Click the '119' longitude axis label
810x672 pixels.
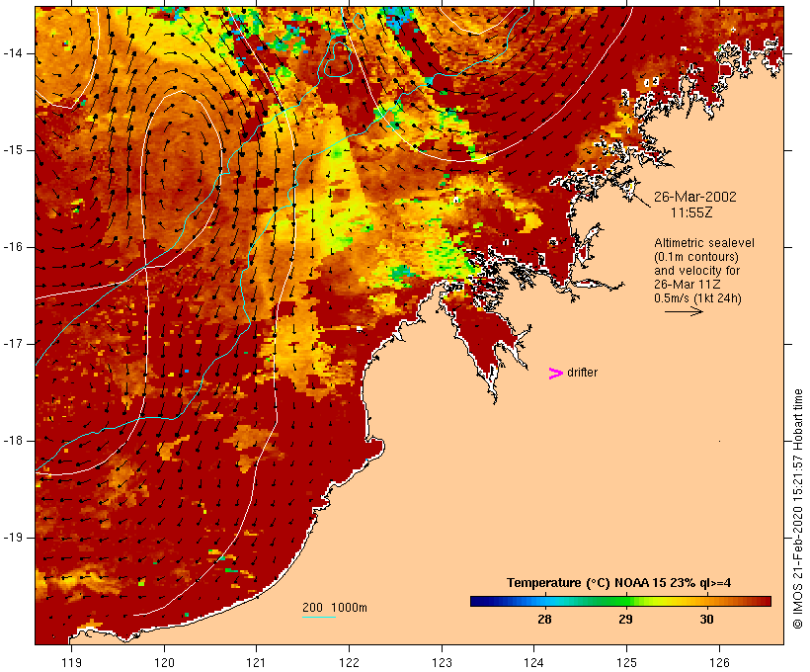pos(71,663)
